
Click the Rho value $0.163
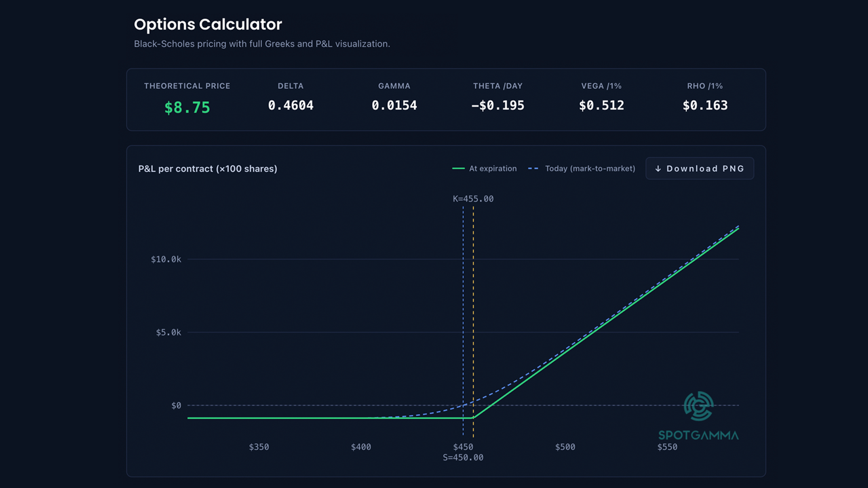click(705, 105)
